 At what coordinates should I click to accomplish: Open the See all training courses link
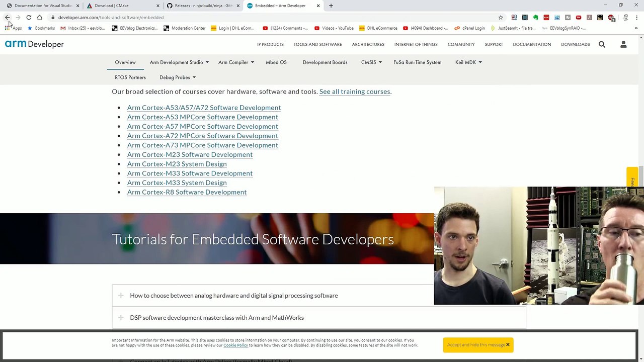pyautogui.click(x=355, y=92)
